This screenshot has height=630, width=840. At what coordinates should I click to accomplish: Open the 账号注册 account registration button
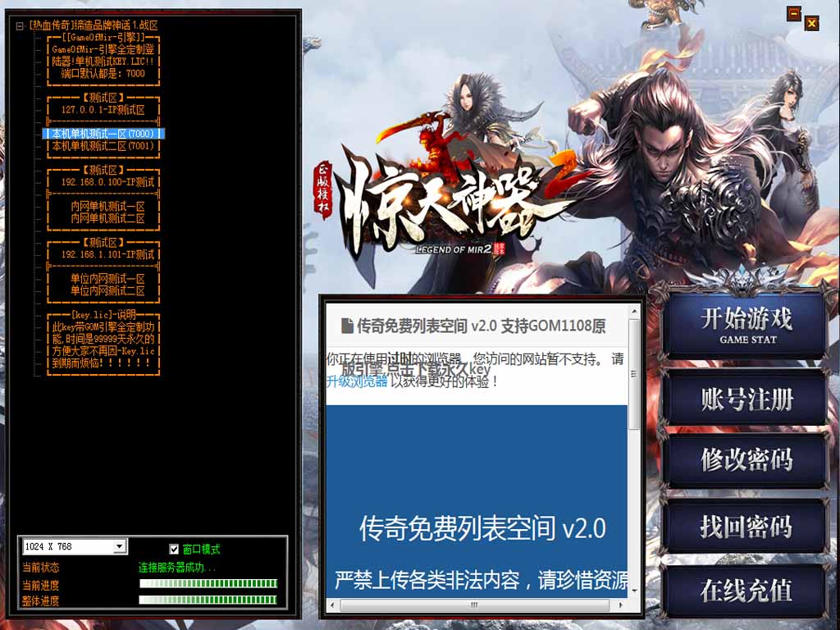[746, 400]
